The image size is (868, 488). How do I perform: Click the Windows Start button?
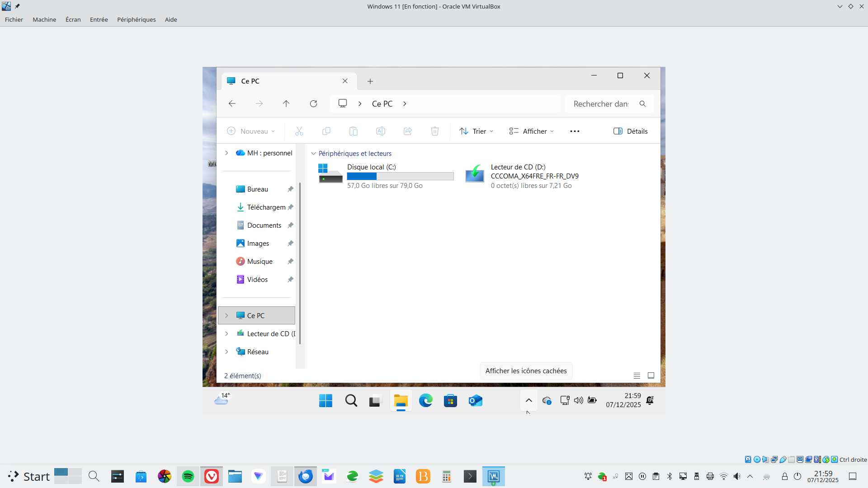(x=325, y=400)
